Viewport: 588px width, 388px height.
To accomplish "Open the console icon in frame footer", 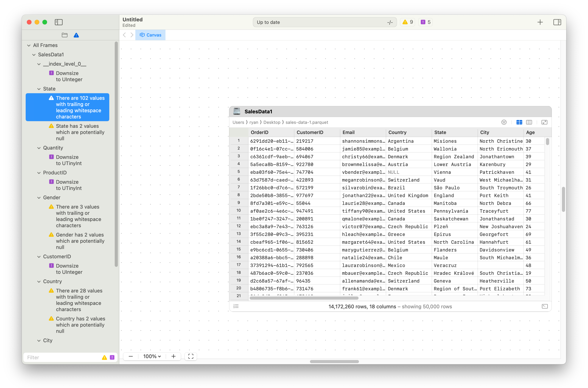I will pyautogui.click(x=545, y=306).
